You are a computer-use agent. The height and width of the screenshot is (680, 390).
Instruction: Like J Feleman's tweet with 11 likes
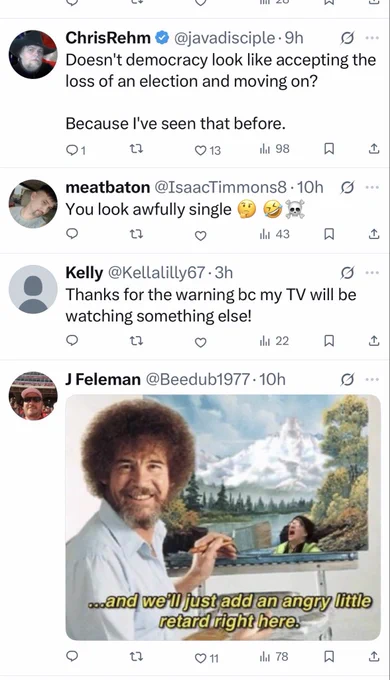[207, 658]
